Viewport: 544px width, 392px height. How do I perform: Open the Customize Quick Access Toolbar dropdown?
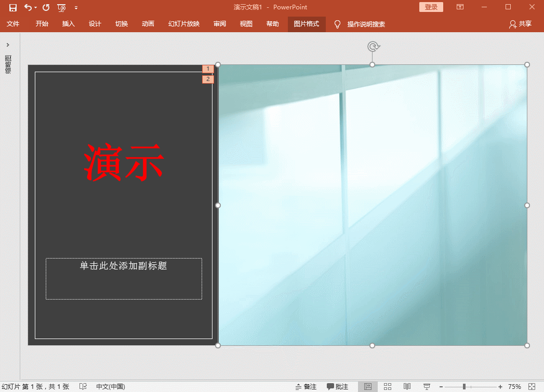pos(76,8)
